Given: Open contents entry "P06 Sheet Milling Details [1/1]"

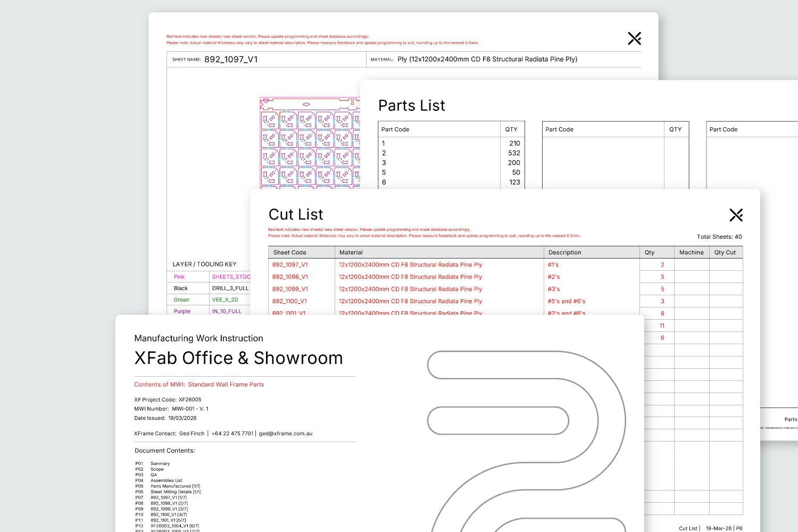Looking at the screenshot, I should pos(168,492).
